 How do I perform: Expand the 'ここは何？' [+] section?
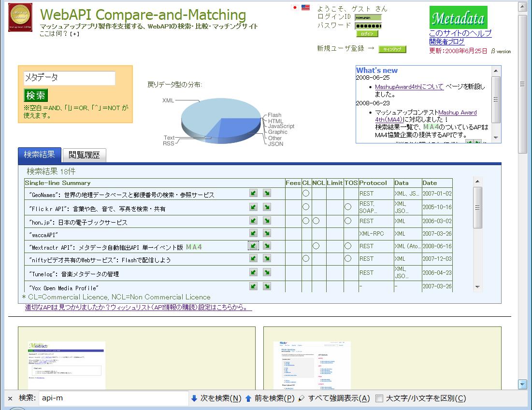(74, 34)
